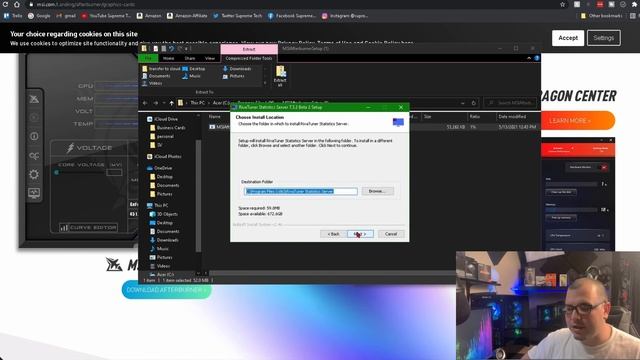Click the Explorer refresh button
This screenshot has height=360, width=640.
pyautogui.click(x=473, y=103)
